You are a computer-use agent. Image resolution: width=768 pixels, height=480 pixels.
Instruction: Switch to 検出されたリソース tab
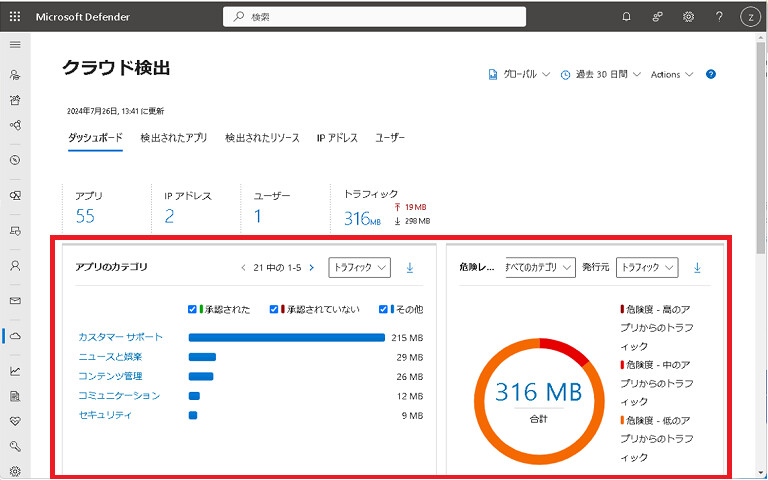(x=262, y=138)
